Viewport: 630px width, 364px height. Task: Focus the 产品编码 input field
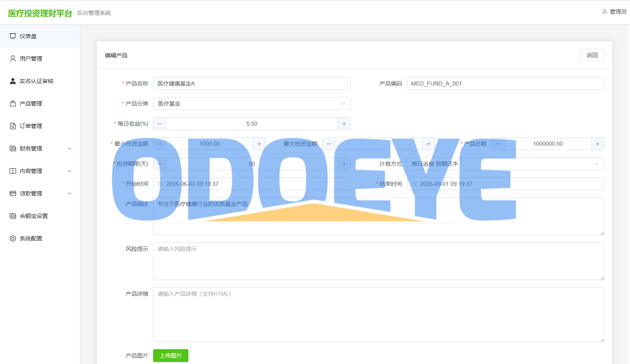(505, 83)
